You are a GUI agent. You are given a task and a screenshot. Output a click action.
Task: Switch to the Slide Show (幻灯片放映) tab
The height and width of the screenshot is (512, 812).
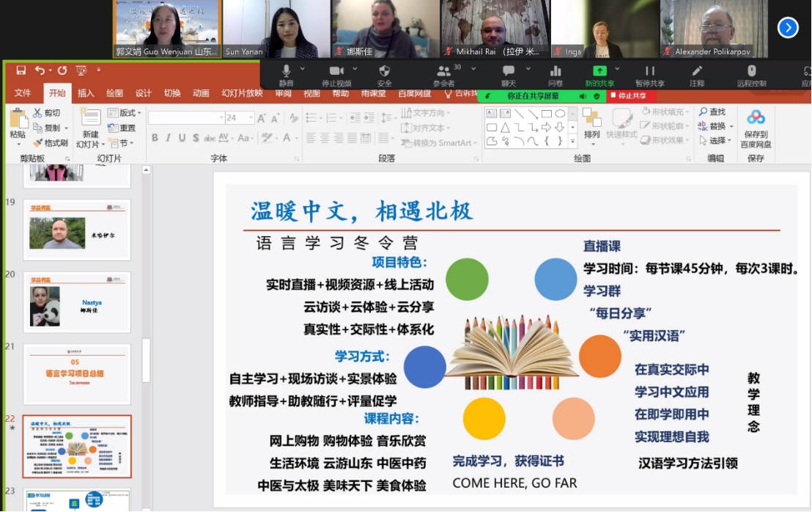click(243, 92)
